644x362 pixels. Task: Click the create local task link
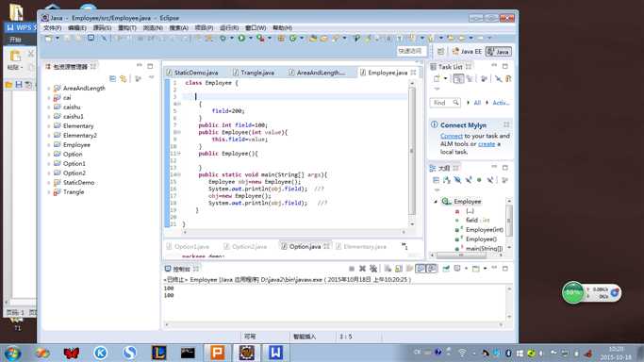click(487, 143)
